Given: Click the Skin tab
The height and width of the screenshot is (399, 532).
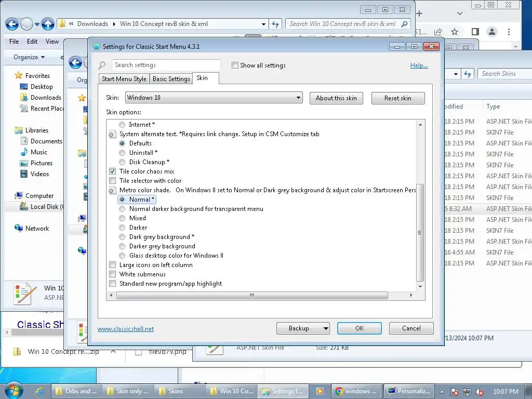Looking at the screenshot, I should click(x=206, y=78).
